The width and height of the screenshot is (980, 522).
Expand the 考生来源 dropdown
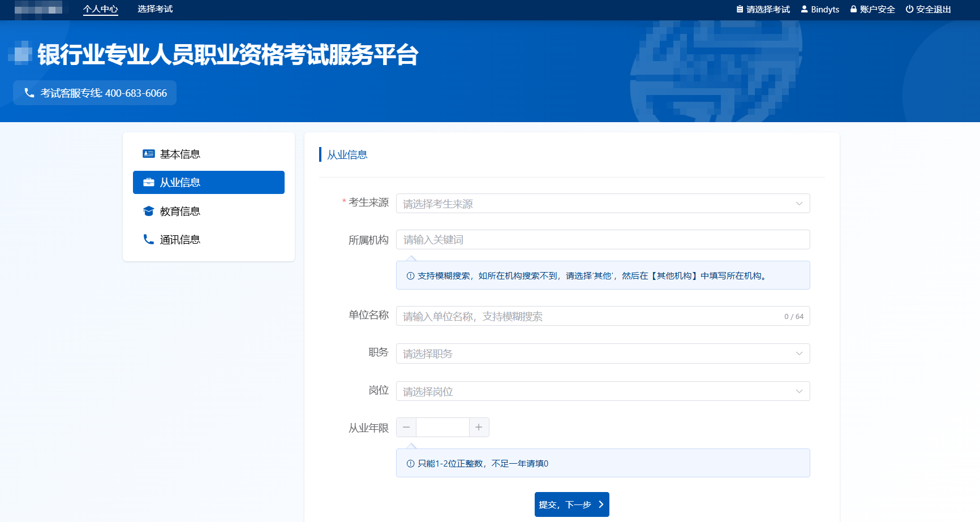click(x=603, y=204)
